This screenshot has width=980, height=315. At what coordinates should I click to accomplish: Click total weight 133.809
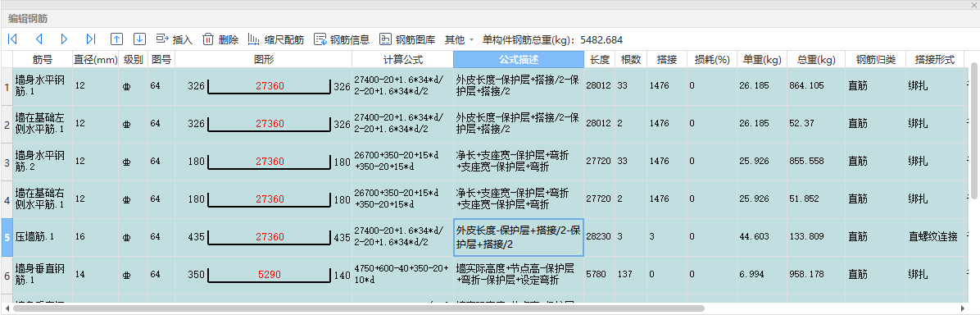click(815, 237)
